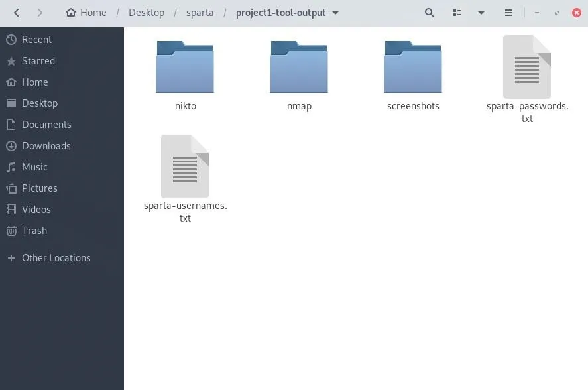Open Starred in the sidebar
Image resolution: width=588 pixels, height=390 pixels.
point(62,61)
